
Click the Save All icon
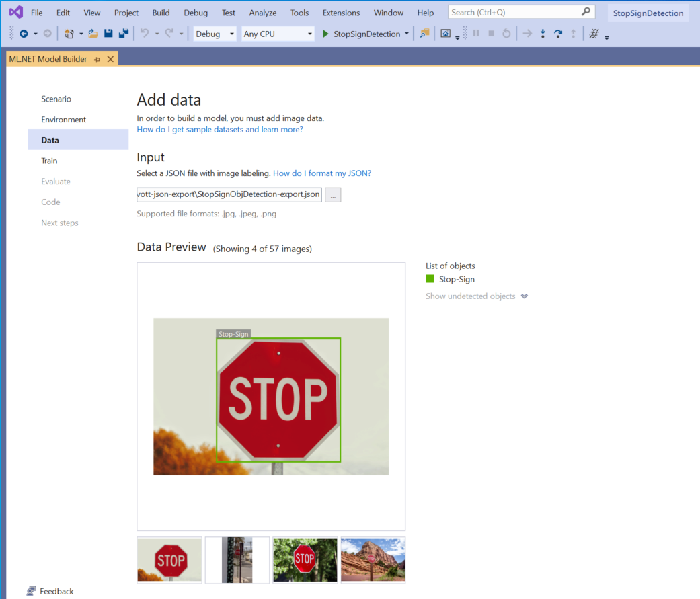(x=123, y=33)
